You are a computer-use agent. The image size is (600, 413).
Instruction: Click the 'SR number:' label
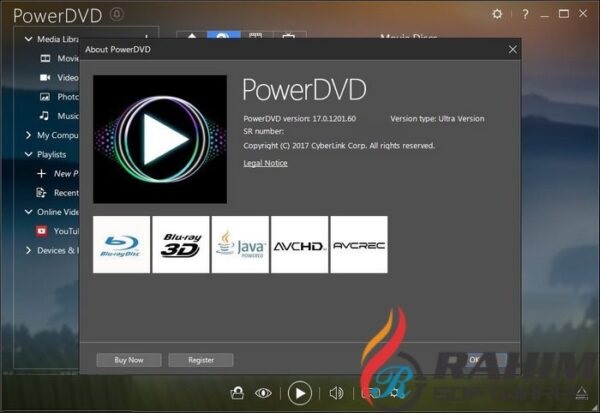pos(264,131)
